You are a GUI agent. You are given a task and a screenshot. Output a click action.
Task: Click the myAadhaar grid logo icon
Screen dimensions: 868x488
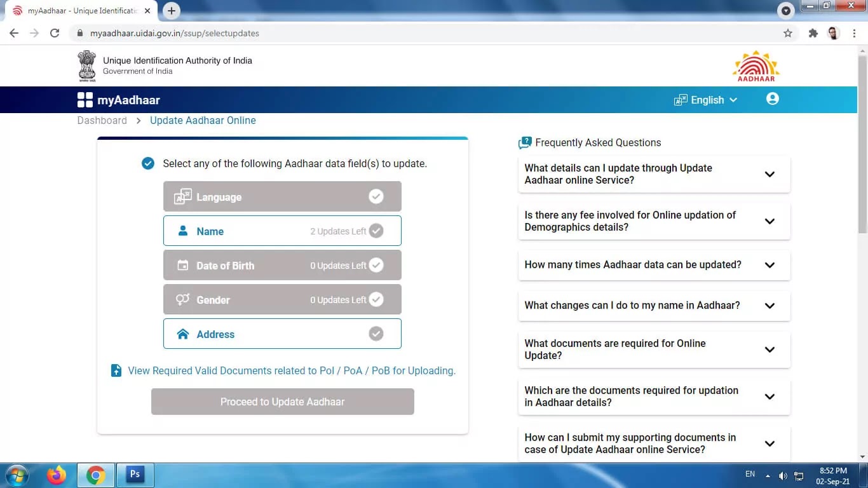[x=85, y=100]
